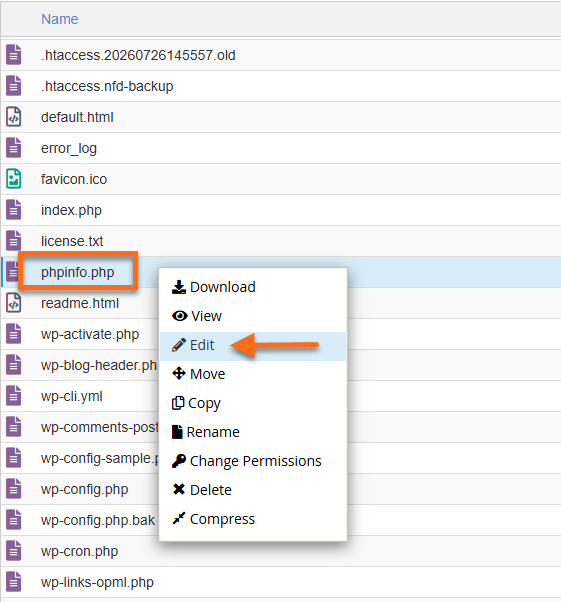The width and height of the screenshot is (561, 602).
Task: Click the X icon beside Delete
Action: coord(179,490)
